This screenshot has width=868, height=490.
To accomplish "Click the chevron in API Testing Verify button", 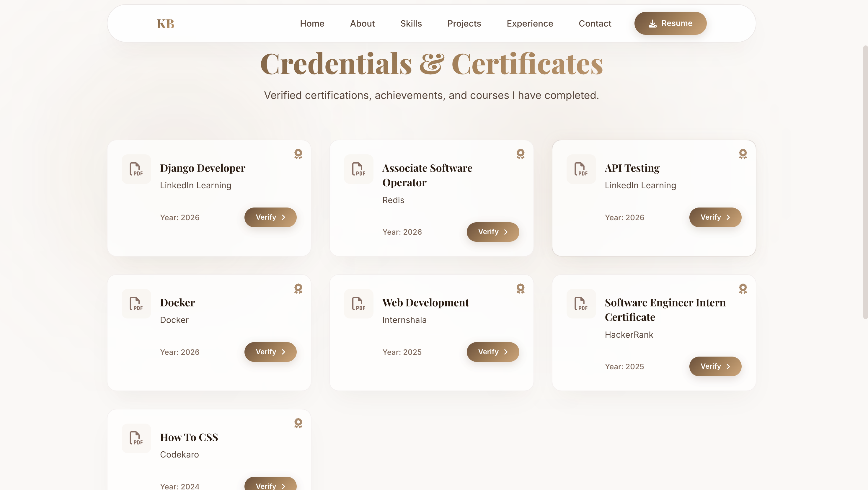I will pos(728,217).
